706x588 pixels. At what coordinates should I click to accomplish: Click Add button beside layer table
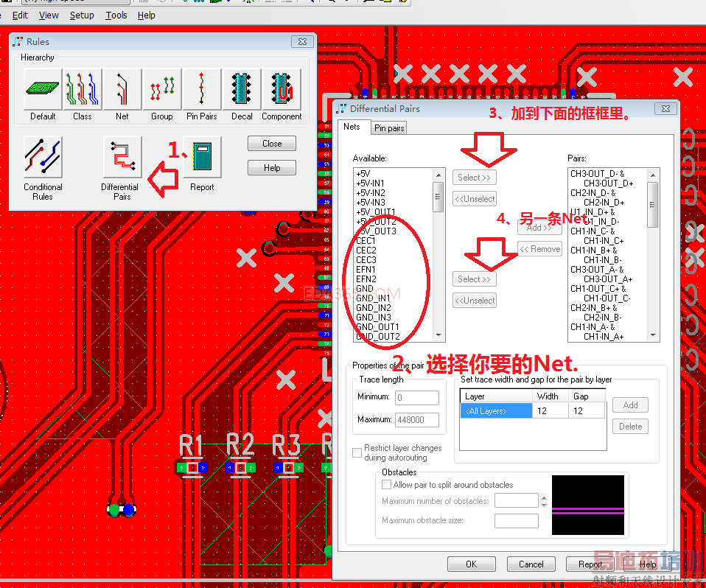[630, 405]
